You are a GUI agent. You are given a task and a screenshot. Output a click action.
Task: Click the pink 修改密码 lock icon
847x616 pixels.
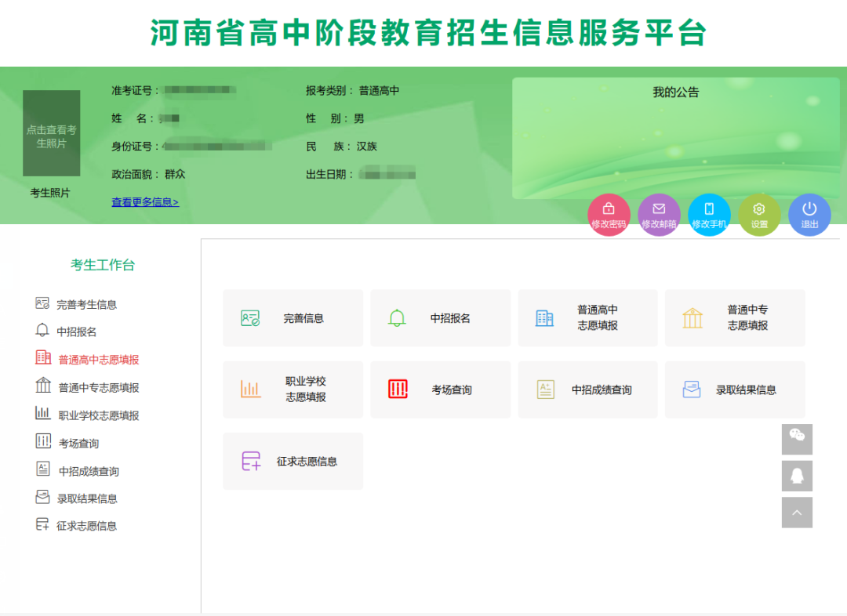click(609, 214)
